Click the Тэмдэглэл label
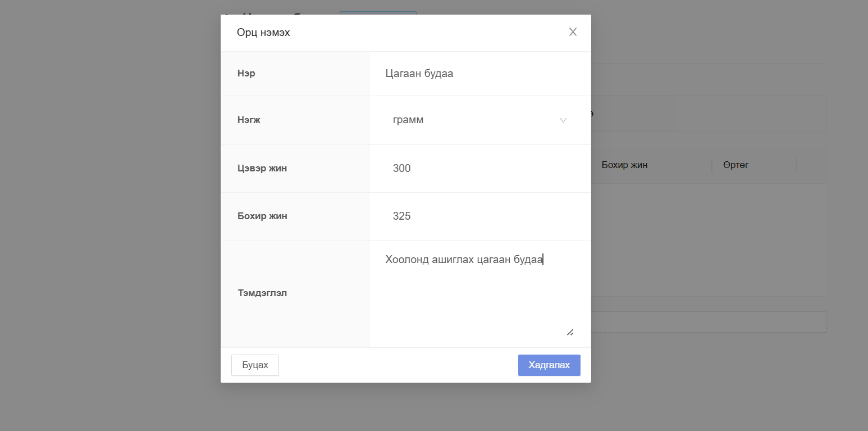Screen dimensions: 868x431 click(x=262, y=293)
